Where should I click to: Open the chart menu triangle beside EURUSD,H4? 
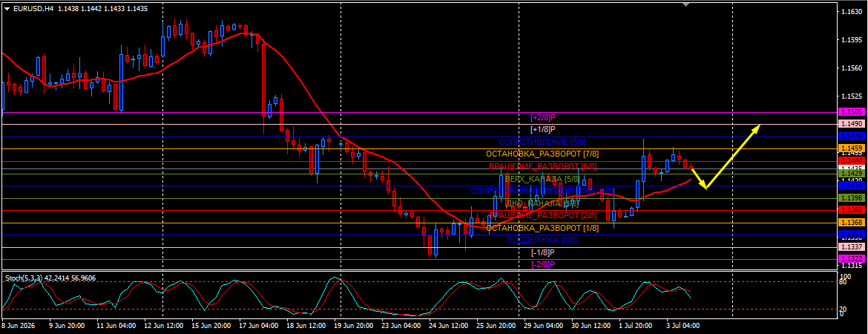pyautogui.click(x=7, y=10)
